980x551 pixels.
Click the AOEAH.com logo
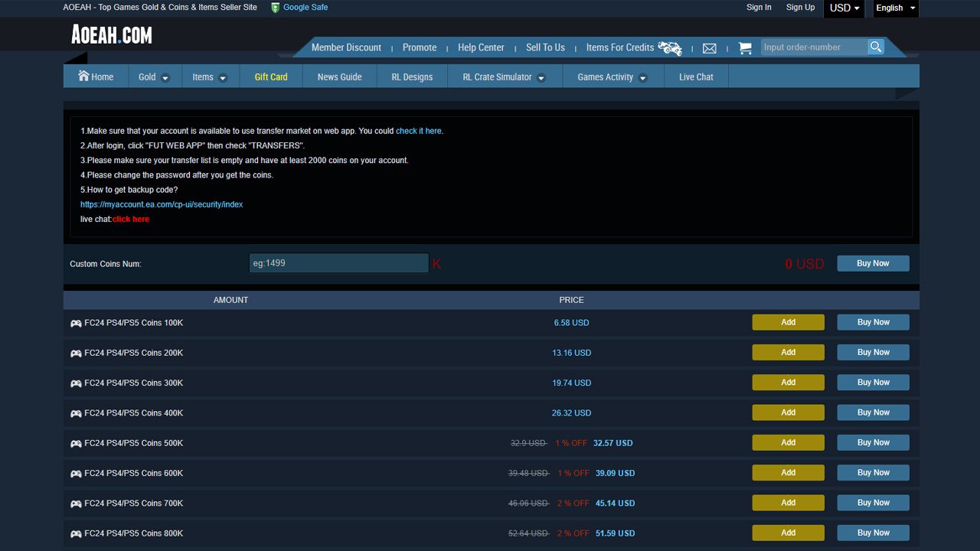112,34
